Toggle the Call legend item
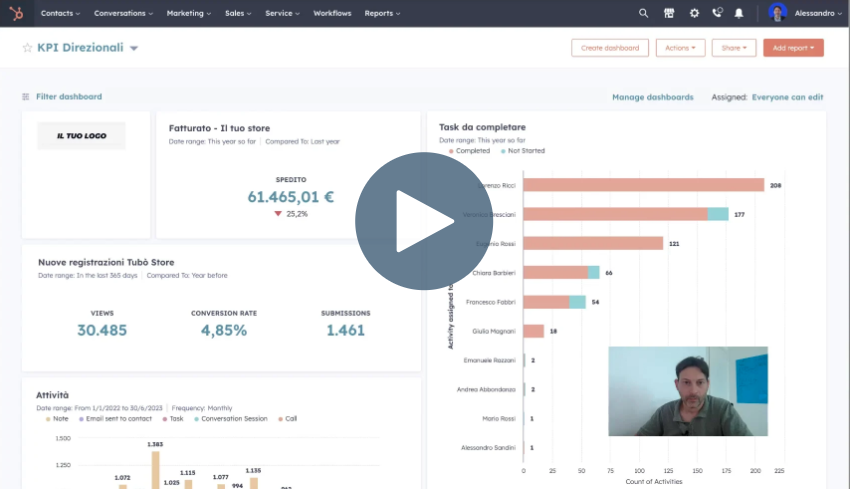 288,418
